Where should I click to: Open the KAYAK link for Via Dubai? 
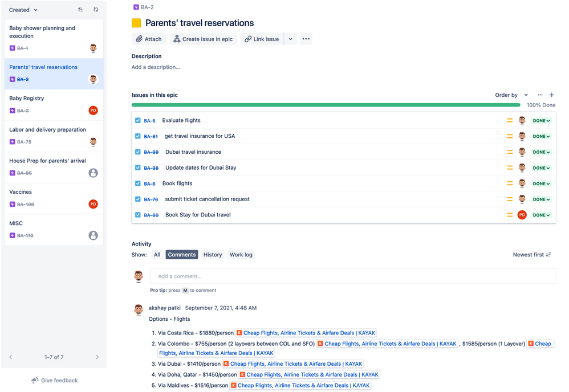click(x=292, y=364)
